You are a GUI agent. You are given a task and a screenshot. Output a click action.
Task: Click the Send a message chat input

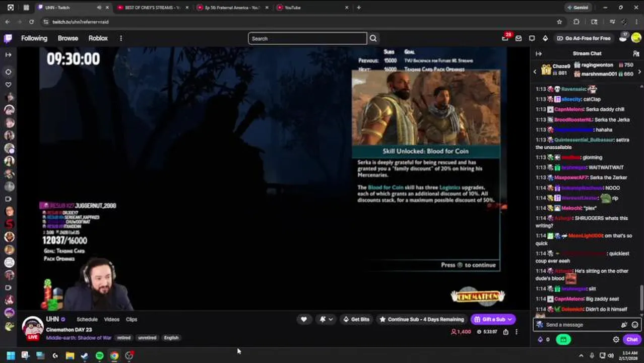[587, 325]
